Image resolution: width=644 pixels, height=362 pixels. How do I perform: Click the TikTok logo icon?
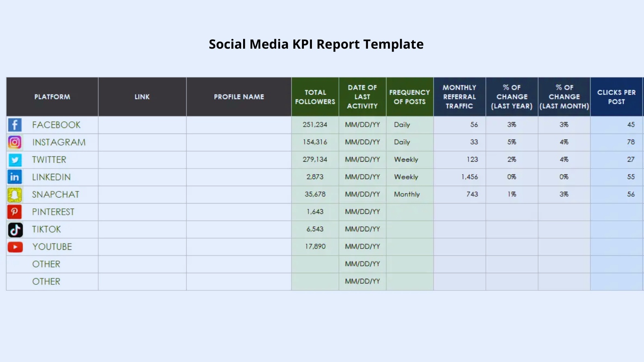point(15,230)
